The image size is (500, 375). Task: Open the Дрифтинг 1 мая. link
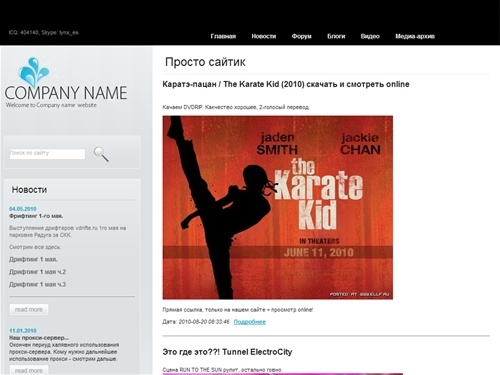pos(33,259)
